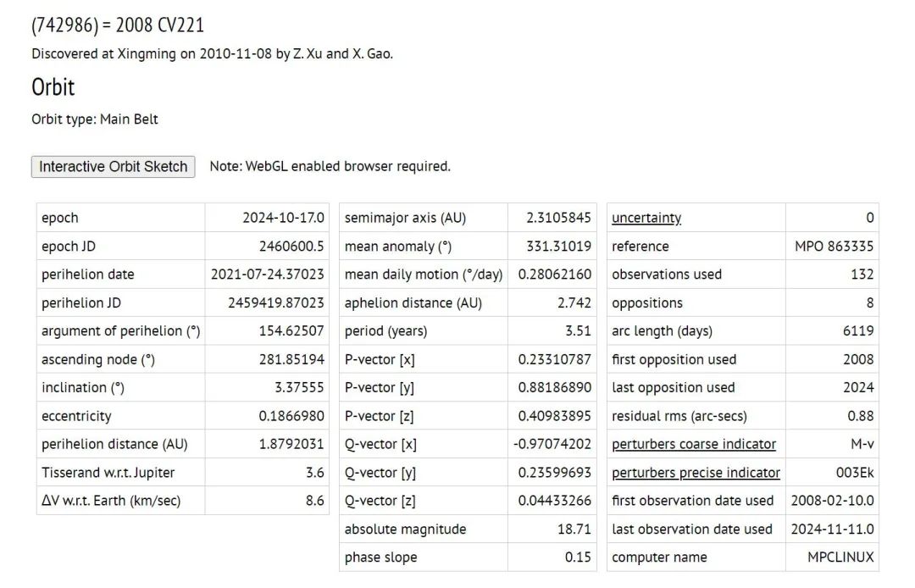Click the Tisserand w.r.t. Jupiter label
The width and height of the screenshot is (915, 588).
click(108, 473)
